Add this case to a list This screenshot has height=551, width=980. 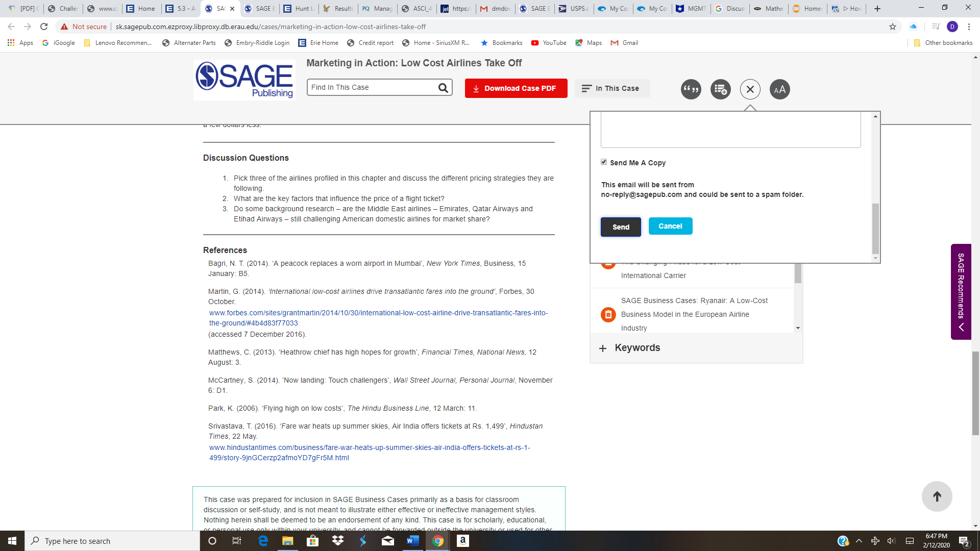720,89
